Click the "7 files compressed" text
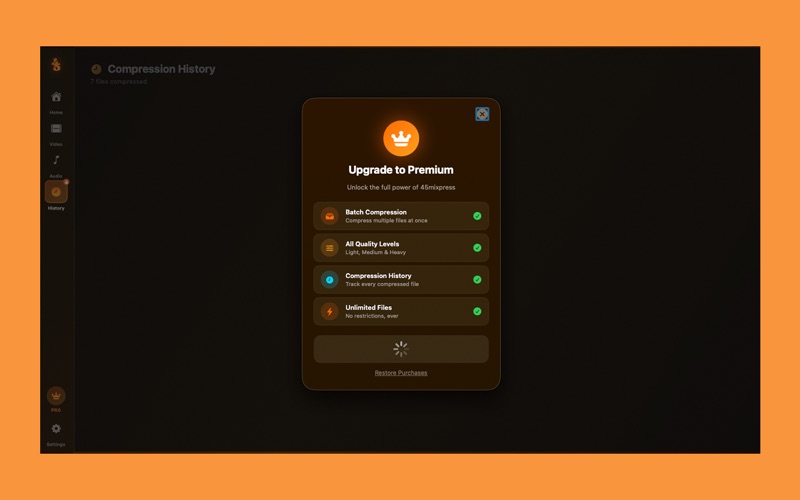800x500 pixels. click(x=119, y=82)
